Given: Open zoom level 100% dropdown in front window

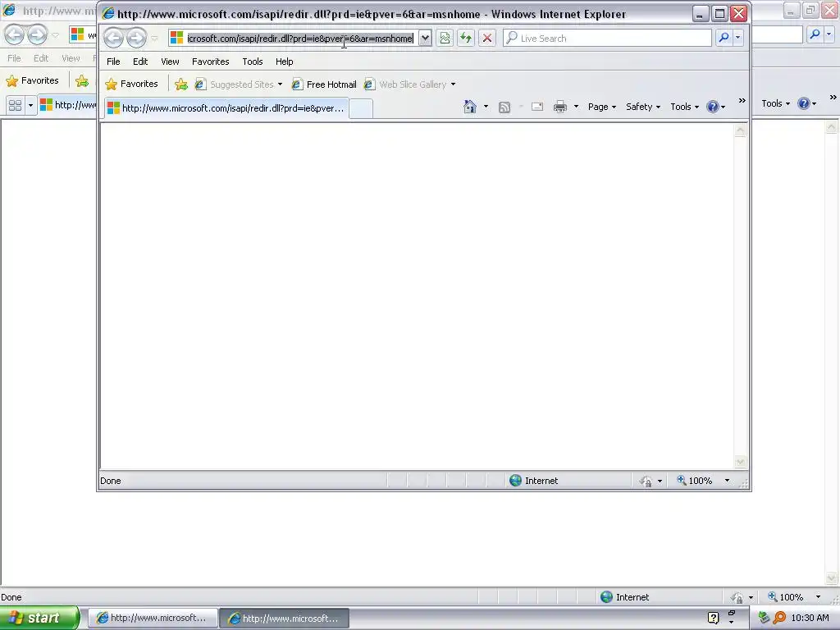Looking at the screenshot, I should coord(727,481).
